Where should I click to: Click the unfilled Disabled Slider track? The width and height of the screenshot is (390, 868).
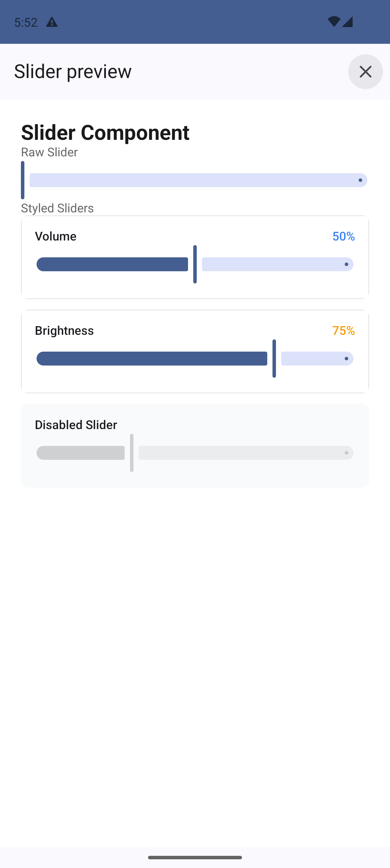click(239, 453)
